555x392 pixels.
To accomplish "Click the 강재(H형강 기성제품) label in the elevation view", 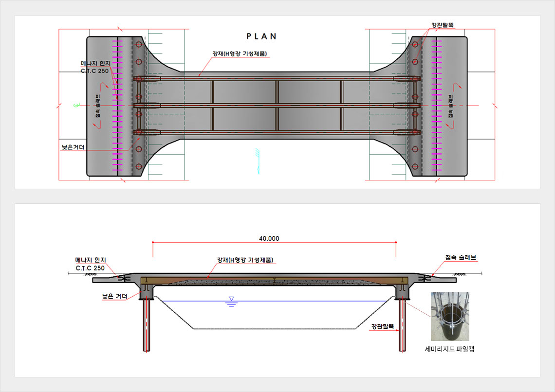I will pos(246,260).
